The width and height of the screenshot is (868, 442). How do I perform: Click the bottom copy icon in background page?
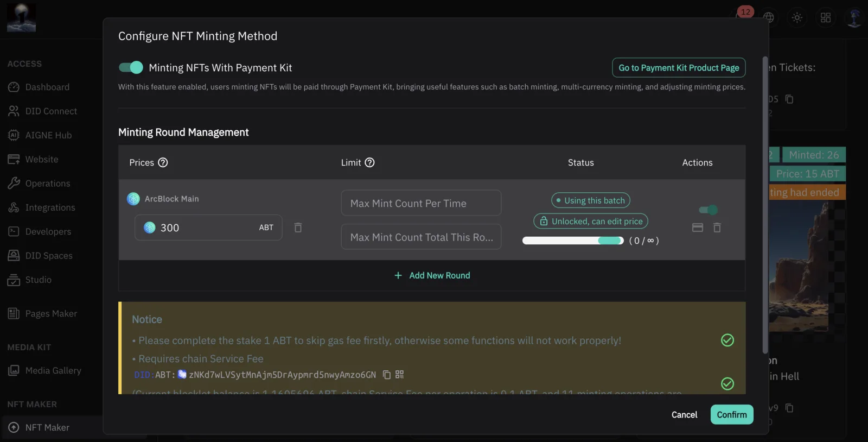pyautogui.click(x=789, y=408)
